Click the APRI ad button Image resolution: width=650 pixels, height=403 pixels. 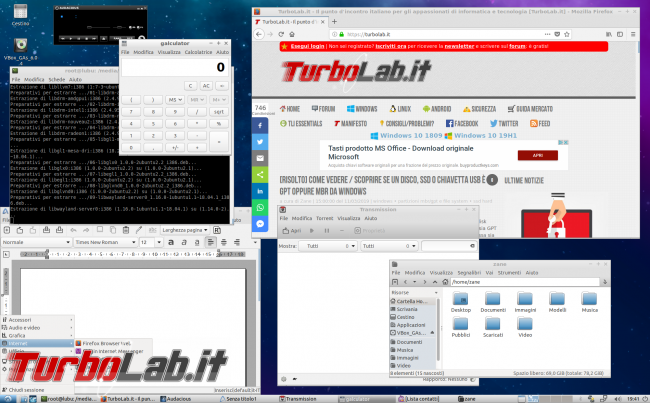click(x=538, y=155)
